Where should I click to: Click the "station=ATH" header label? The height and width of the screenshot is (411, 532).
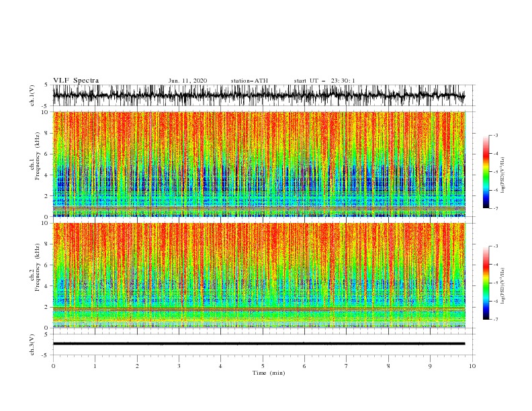click(x=249, y=81)
